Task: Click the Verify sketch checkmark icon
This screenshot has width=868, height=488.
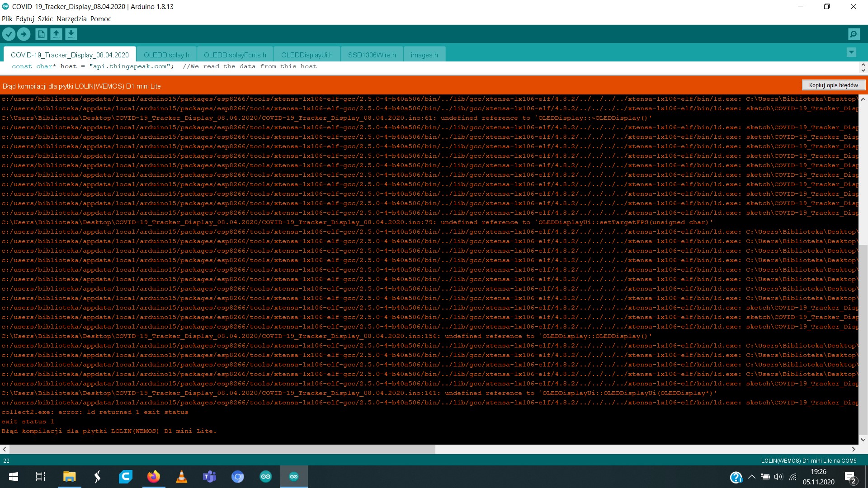Action: (9, 34)
